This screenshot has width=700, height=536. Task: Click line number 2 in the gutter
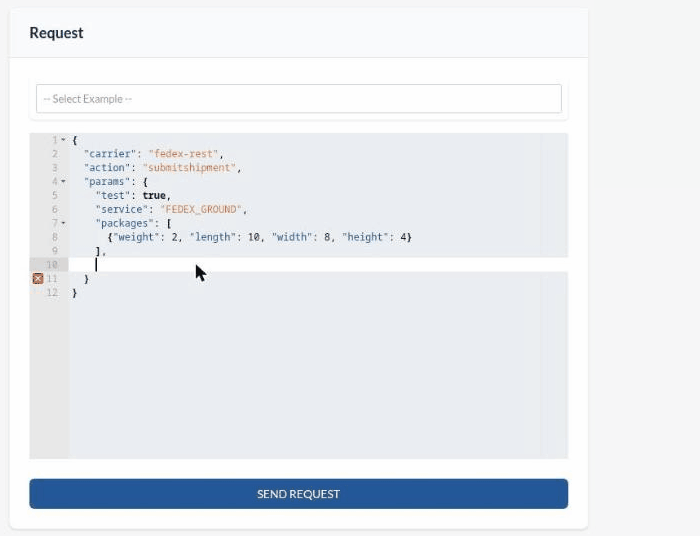[55, 154]
